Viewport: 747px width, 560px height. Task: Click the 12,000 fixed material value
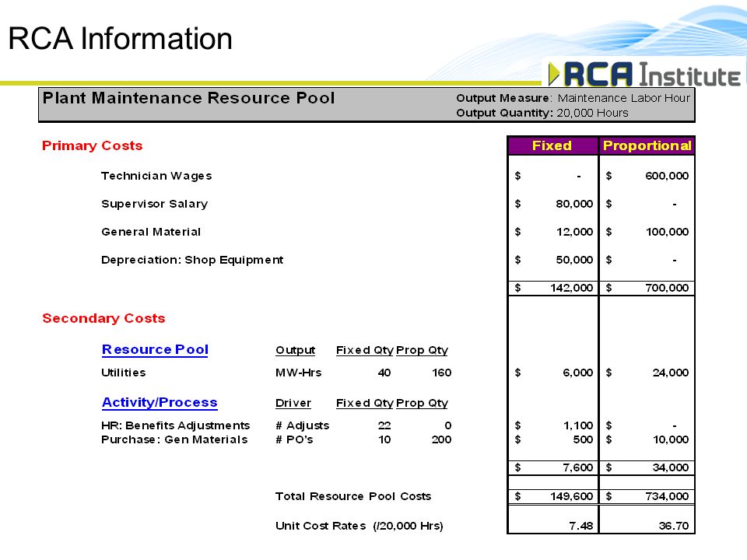tap(574, 232)
